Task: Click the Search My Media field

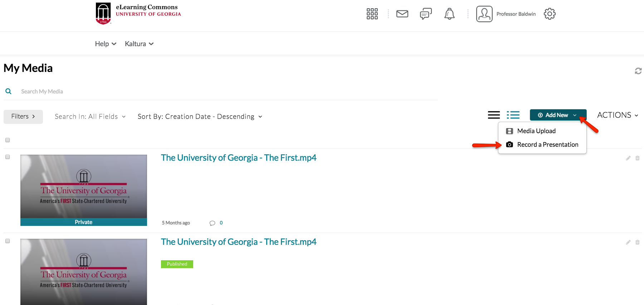Action: tap(143, 92)
